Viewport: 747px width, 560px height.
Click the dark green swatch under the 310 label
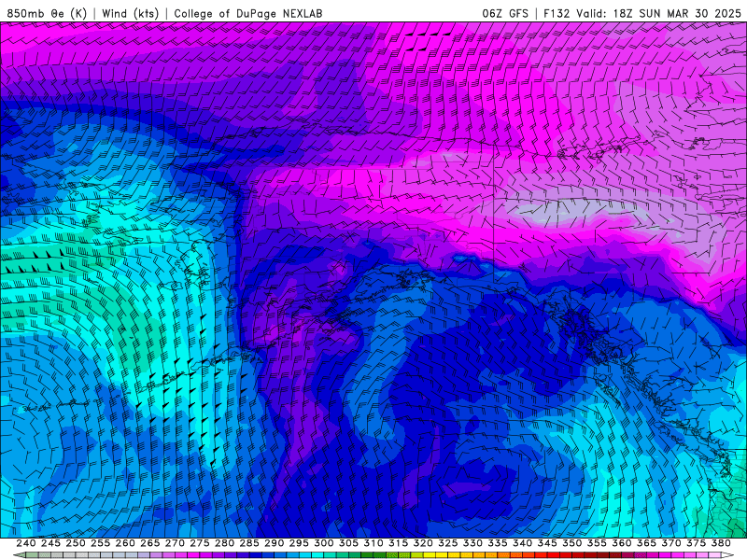click(379, 555)
